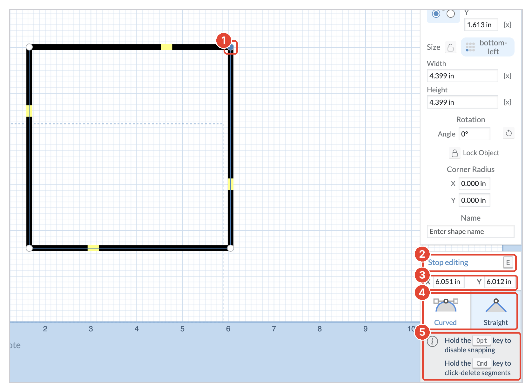Choose the Curved node type
532x392 pixels.
446,311
